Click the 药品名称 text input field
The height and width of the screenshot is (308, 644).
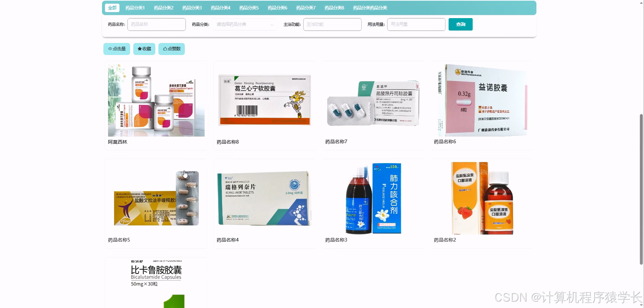pyautogui.click(x=157, y=24)
